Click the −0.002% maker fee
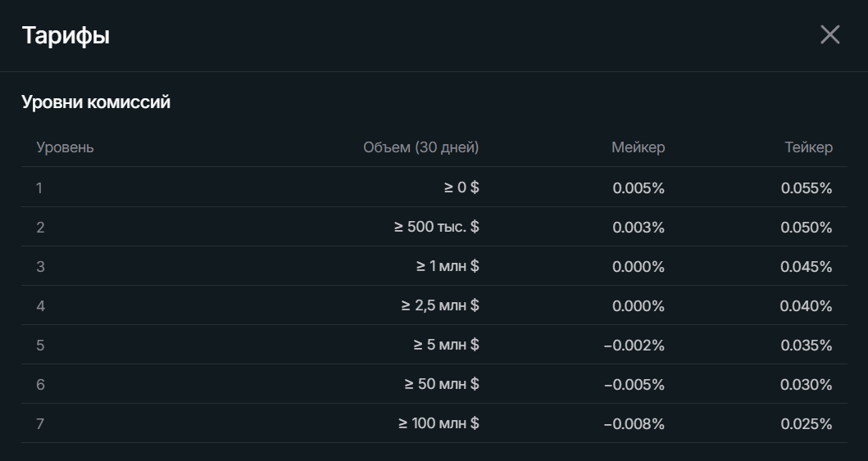 click(x=634, y=346)
